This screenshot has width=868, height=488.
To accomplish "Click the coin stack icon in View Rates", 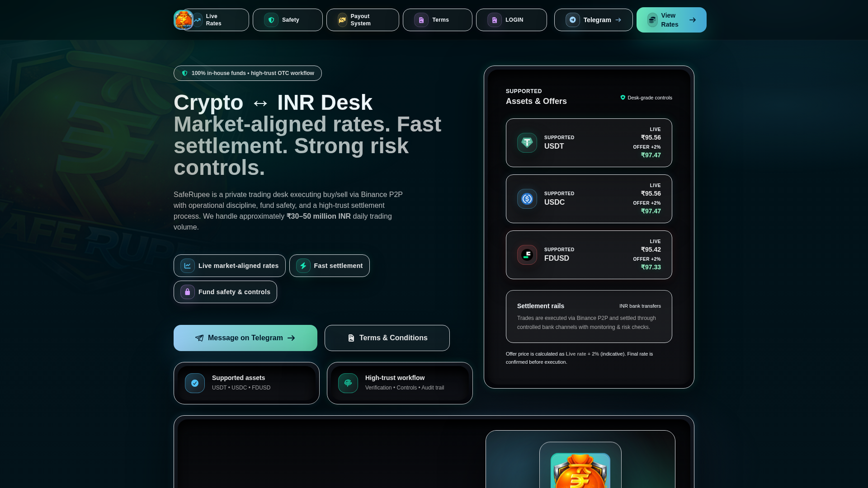I will (652, 20).
